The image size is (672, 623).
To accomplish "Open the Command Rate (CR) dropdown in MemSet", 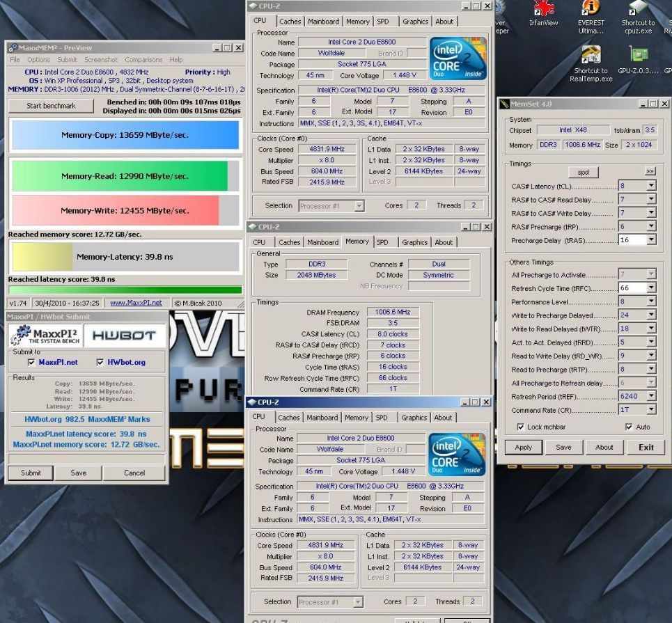I will [x=651, y=409].
